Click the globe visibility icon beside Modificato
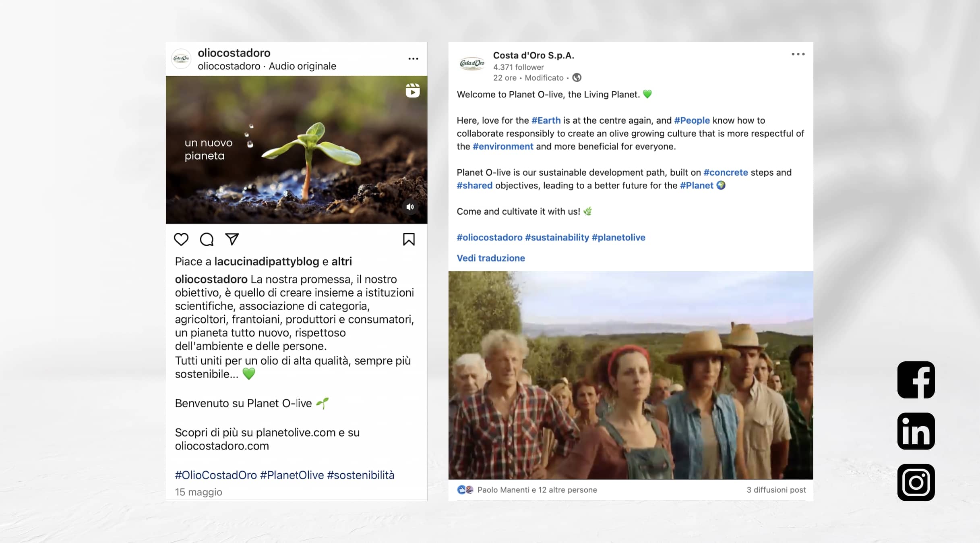 [577, 77]
